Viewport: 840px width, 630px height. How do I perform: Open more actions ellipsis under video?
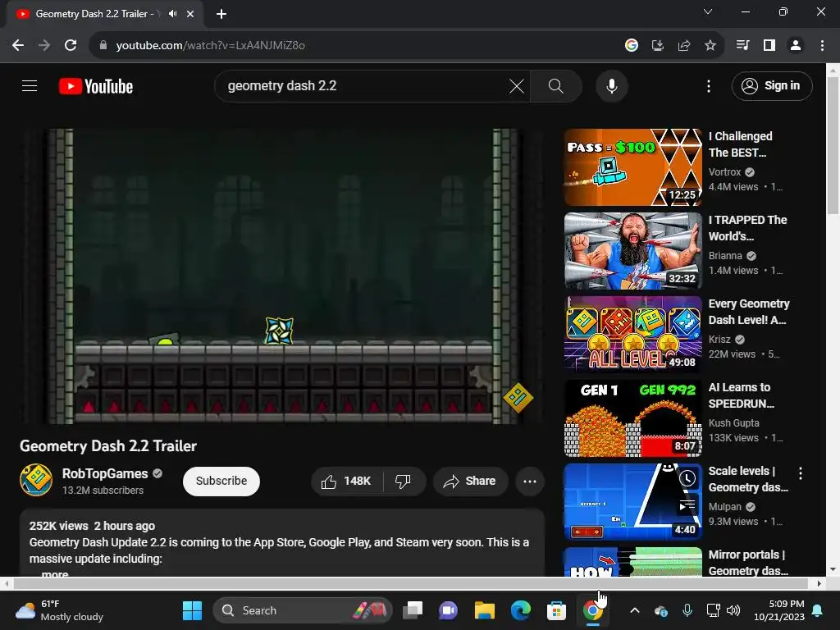(530, 481)
